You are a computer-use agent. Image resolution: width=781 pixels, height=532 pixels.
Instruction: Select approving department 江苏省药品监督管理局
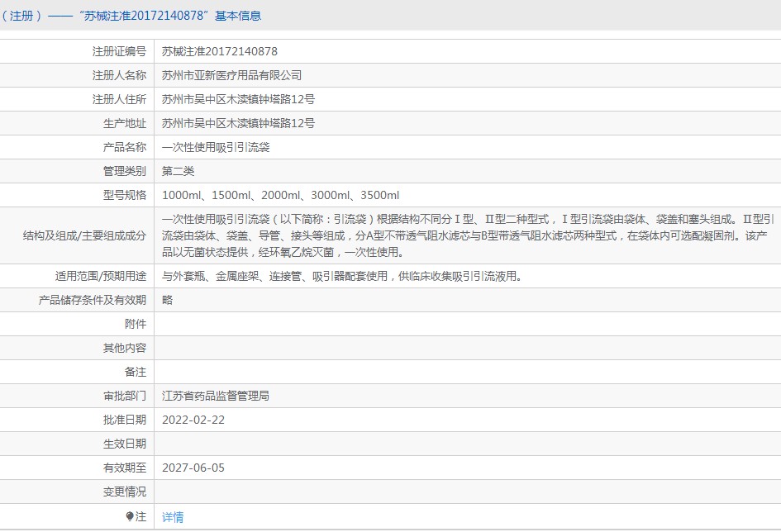(x=215, y=396)
